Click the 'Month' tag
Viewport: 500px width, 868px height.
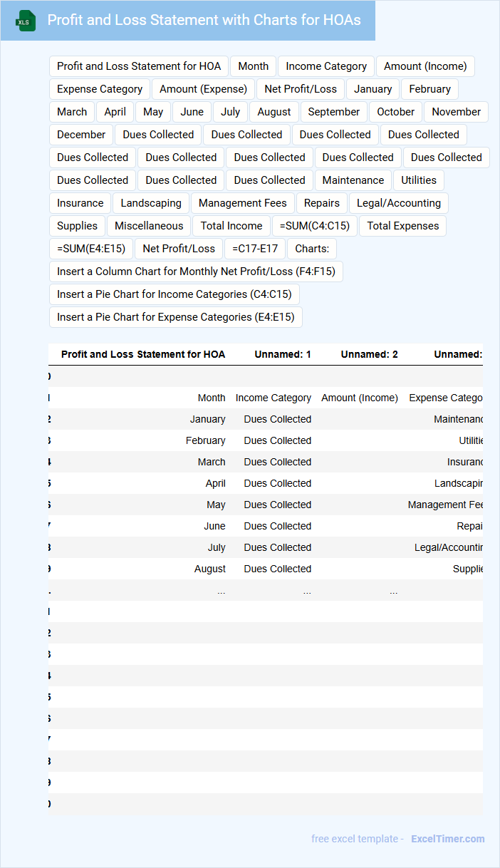(254, 66)
